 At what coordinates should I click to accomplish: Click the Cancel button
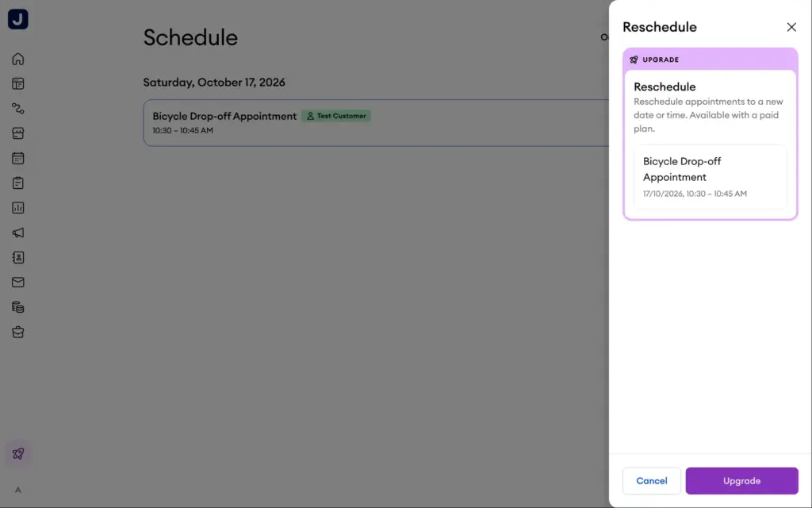(x=652, y=481)
